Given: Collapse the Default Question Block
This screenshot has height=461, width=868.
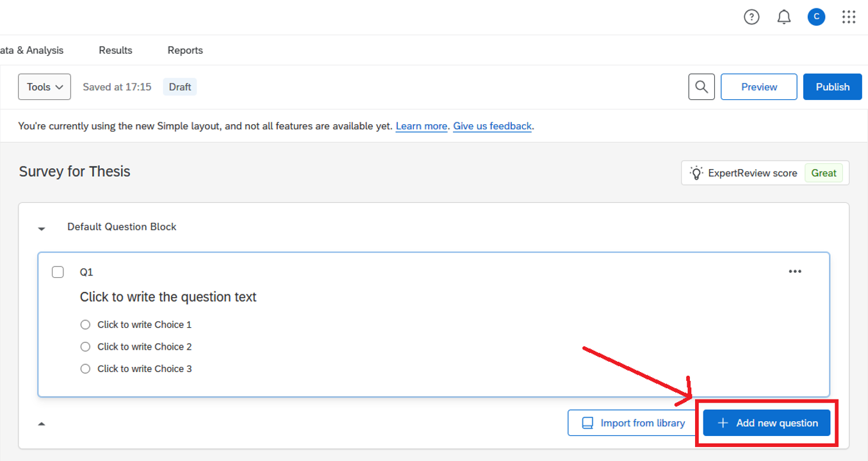Looking at the screenshot, I should point(42,228).
